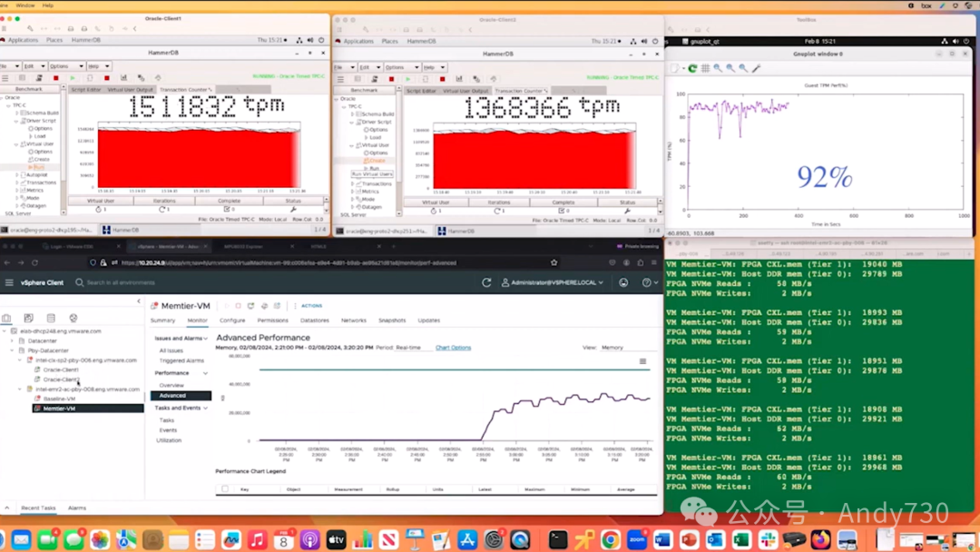Tick checkbox in Performance Chart Legend header
The width and height of the screenshot is (980, 552).
coord(225,489)
